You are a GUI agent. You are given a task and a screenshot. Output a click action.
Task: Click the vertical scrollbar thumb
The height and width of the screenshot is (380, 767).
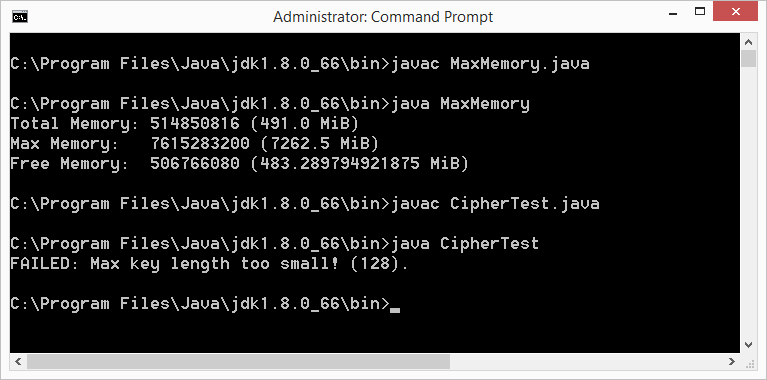click(748, 58)
